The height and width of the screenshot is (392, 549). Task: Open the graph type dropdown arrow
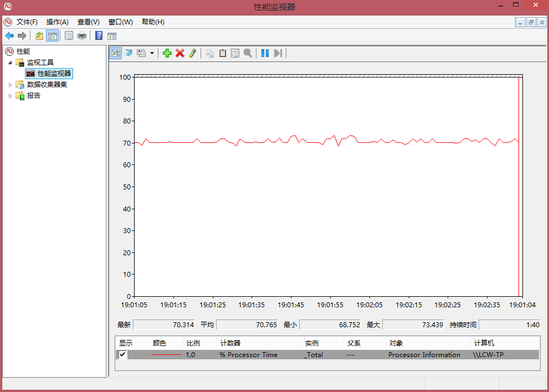click(x=152, y=53)
